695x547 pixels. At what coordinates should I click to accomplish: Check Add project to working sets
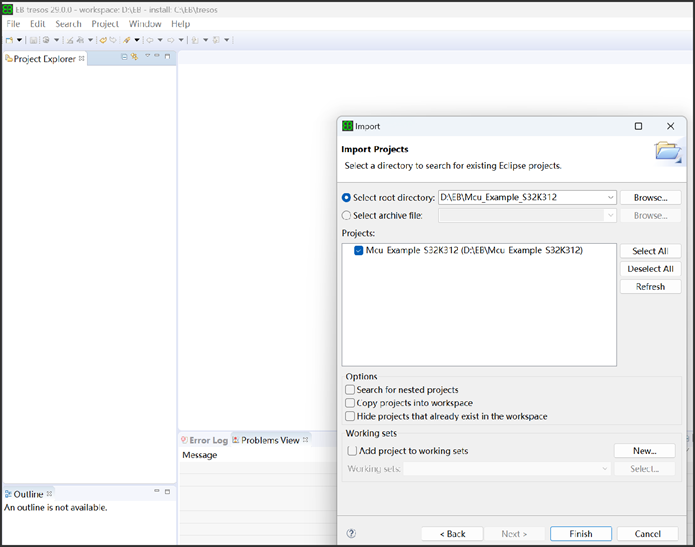352,451
